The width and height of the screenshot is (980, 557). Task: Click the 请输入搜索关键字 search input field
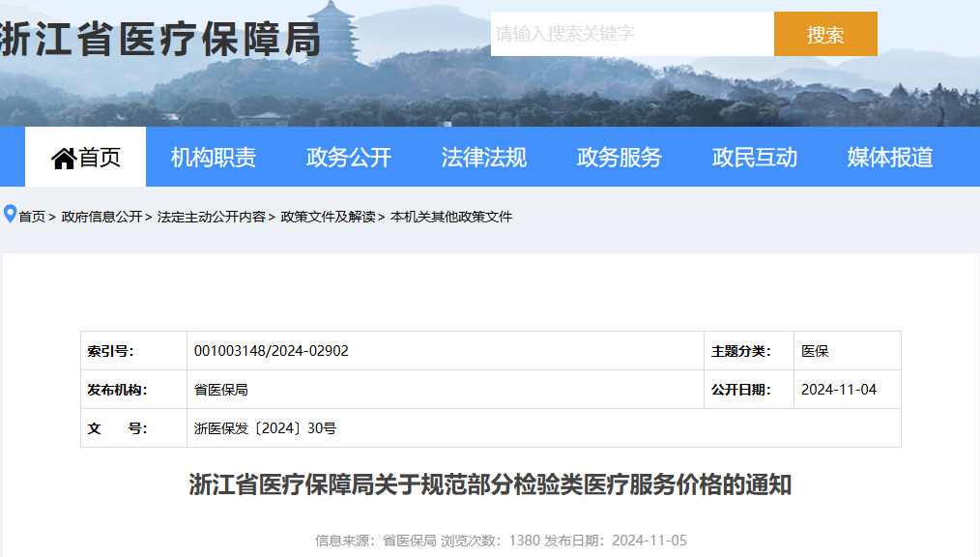tap(632, 34)
